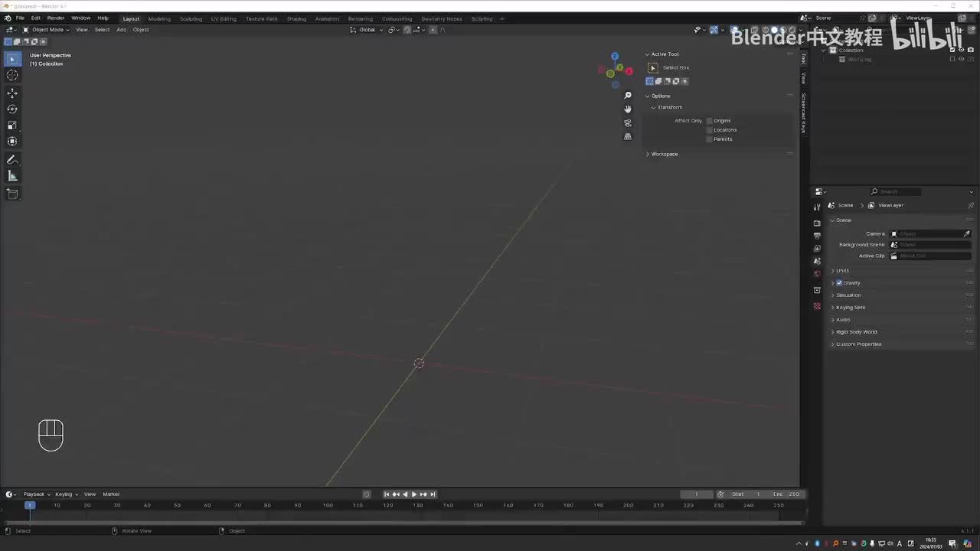Click the current frame marker on timeline
980x551 pixels.
coord(30,505)
